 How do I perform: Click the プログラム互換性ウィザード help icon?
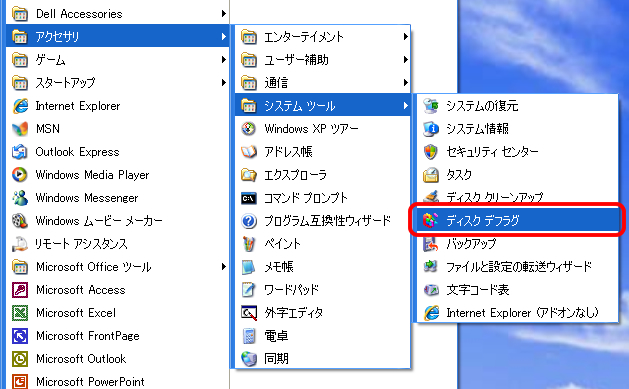[249, 221]
